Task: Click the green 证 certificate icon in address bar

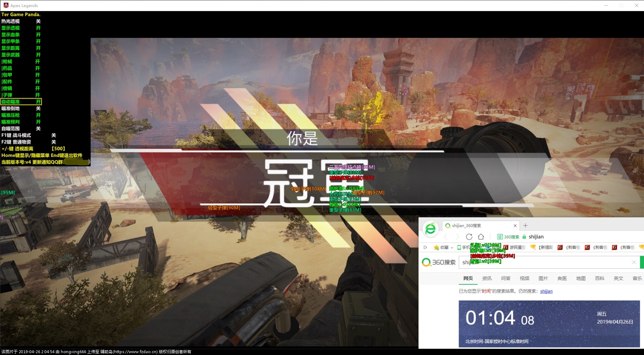Action: [500, 237]
